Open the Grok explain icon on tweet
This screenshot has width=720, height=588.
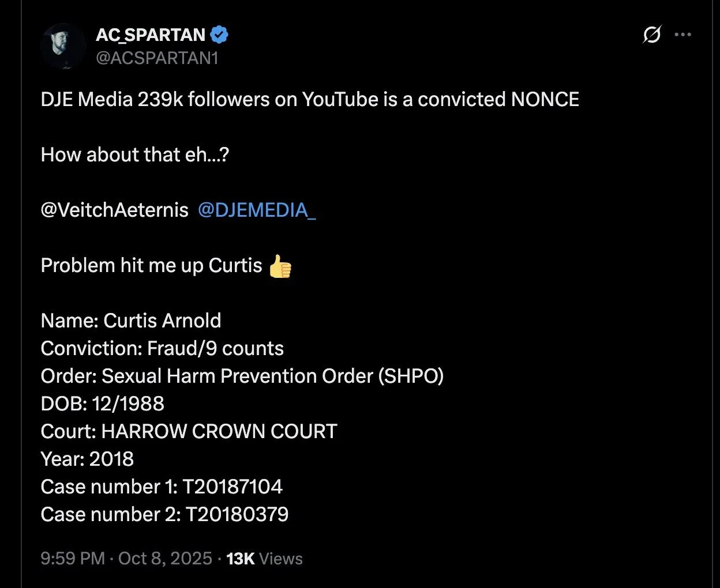[651, 35]
